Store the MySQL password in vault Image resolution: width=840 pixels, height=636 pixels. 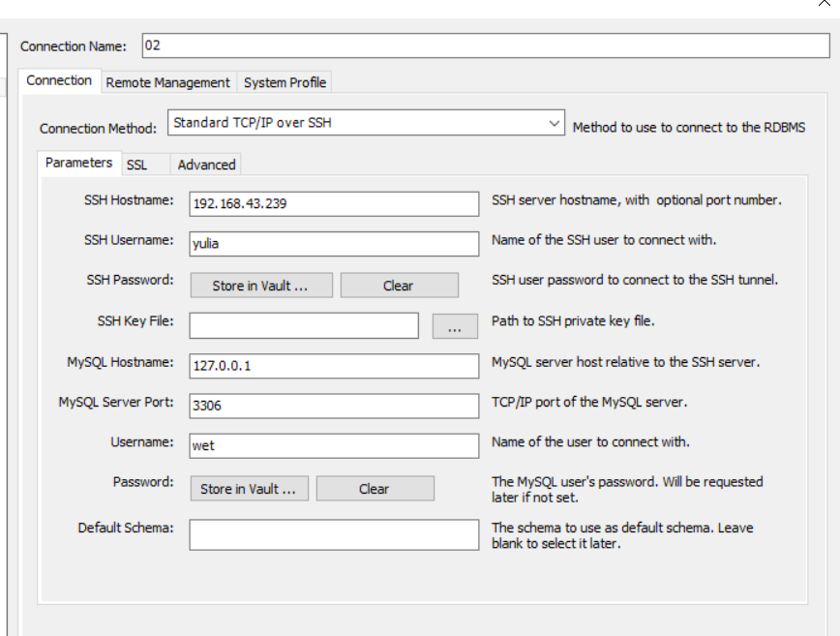point(249,489)
